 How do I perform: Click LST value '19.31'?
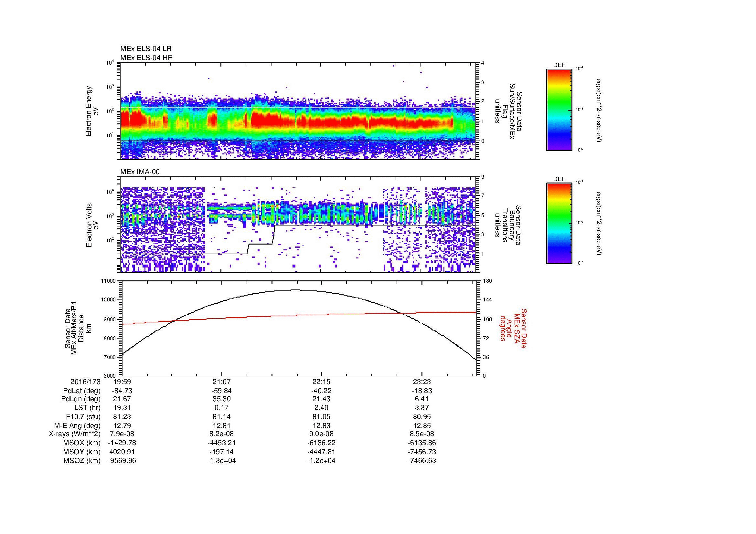pos(122,408)
